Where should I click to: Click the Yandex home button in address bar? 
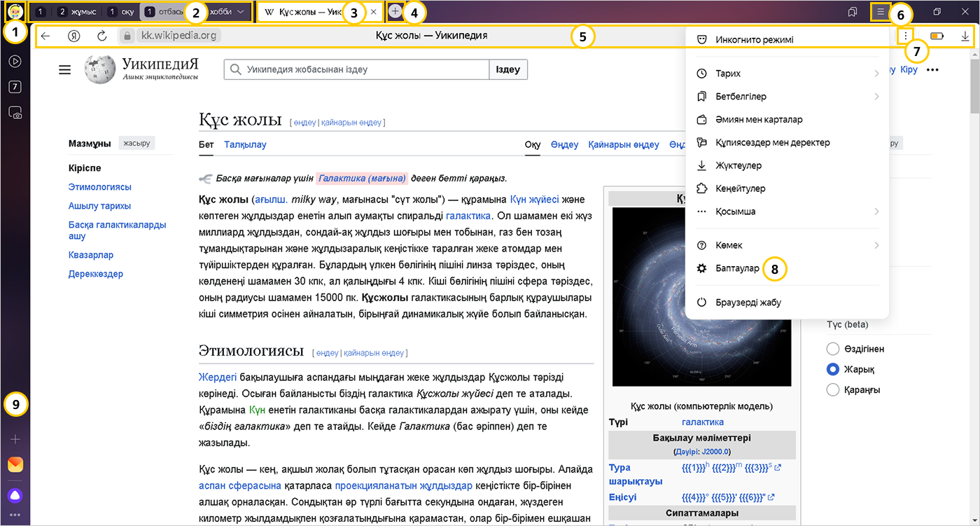(73, 36)
